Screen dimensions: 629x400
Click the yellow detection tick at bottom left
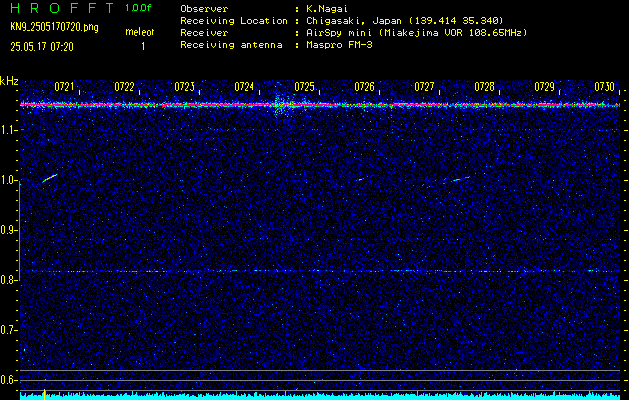click(45, 394)
